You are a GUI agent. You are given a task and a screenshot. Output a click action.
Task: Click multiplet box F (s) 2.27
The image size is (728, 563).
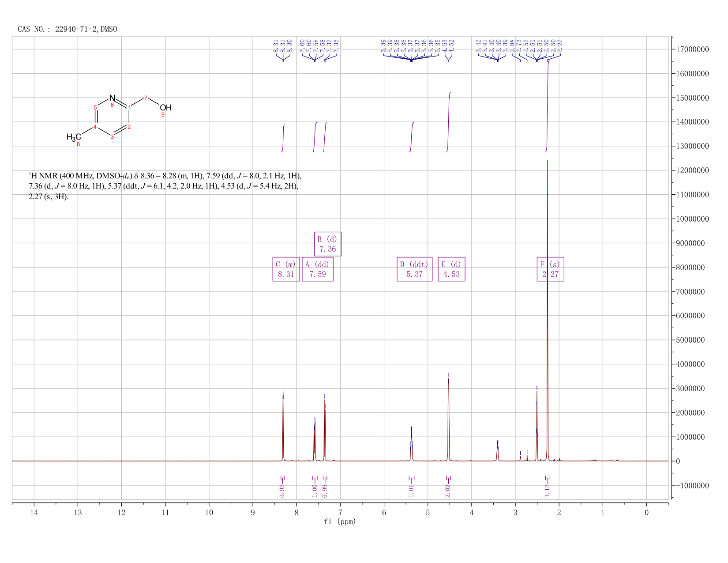click(551, 269)
